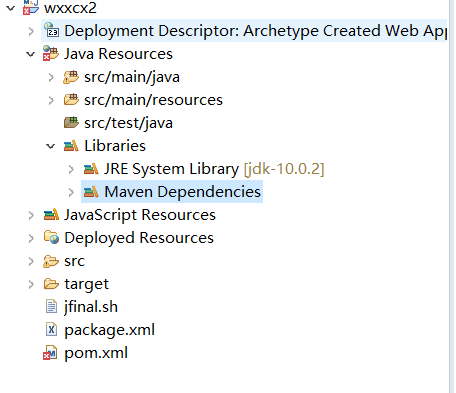The width and height of the screenshot is (456, 393).
Task: Expand the src/main/java source folder
Action: point(51,77)
